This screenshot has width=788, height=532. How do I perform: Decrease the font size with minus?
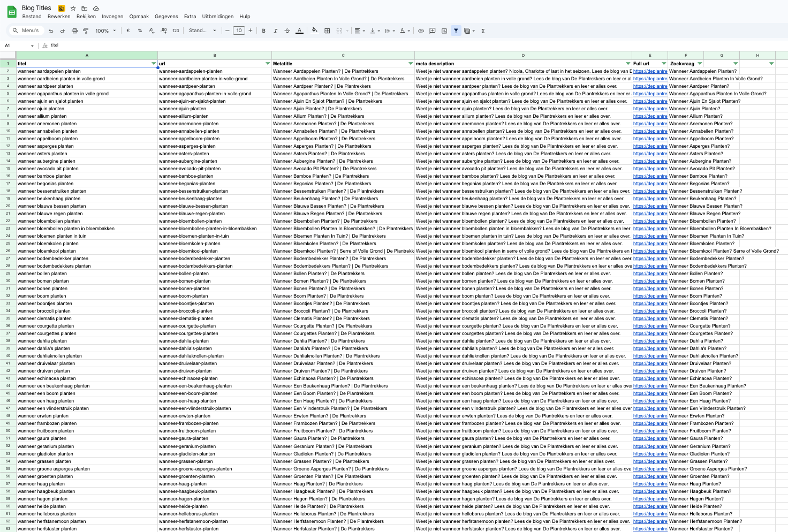tap(228, 31)
